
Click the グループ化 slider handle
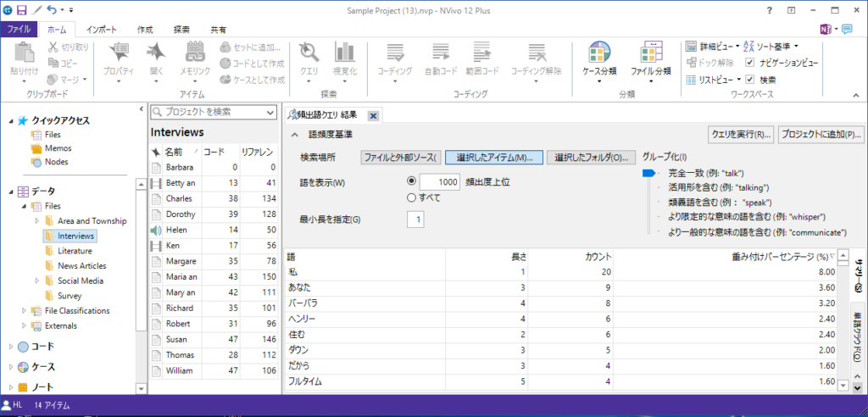(648, 173)
